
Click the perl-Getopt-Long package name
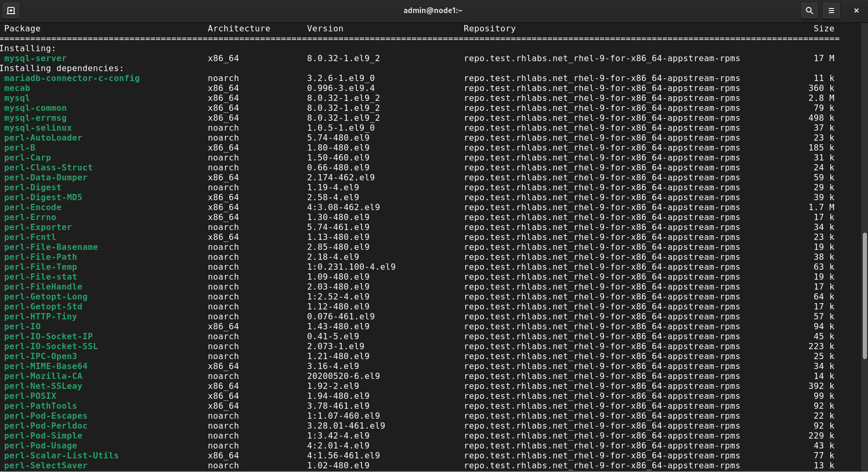(x=46, y=297)
